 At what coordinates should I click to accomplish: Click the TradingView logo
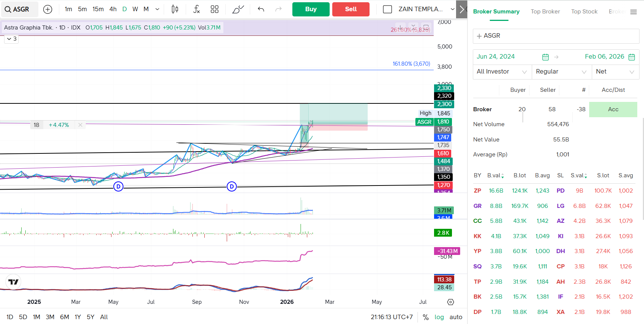pos(13,282)
